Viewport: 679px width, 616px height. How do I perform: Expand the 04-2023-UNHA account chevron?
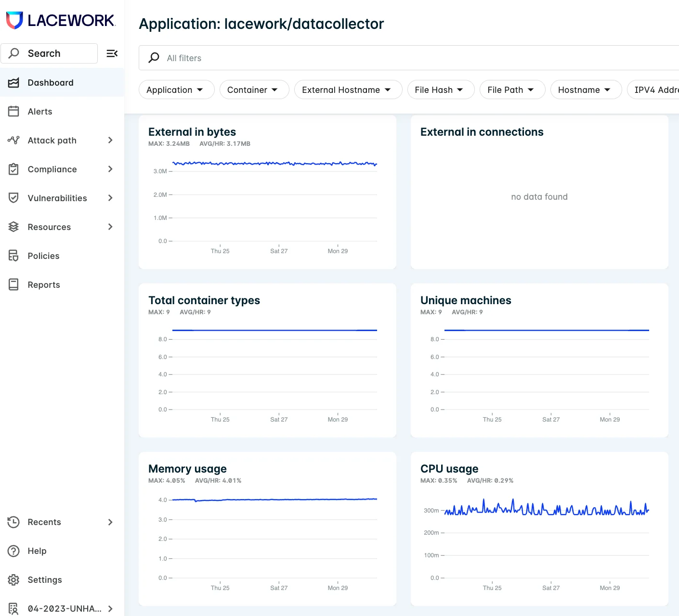(110, 609)
